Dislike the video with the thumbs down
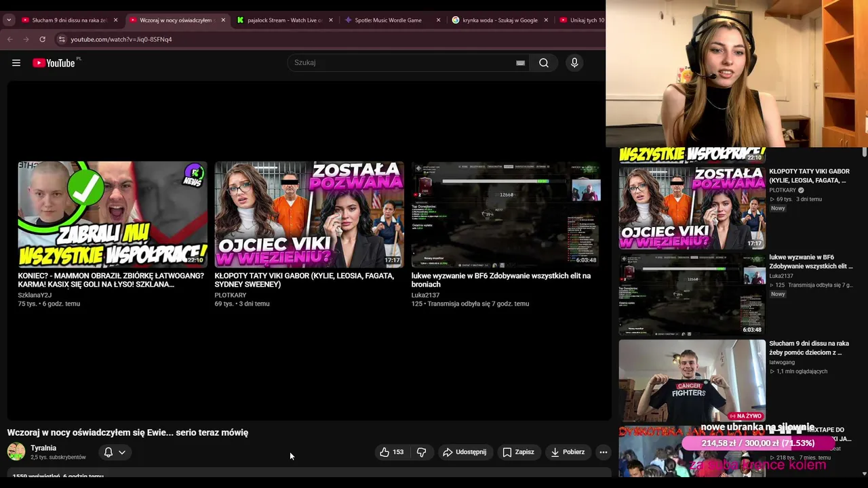The image size is (868, 488). point(421,452)
